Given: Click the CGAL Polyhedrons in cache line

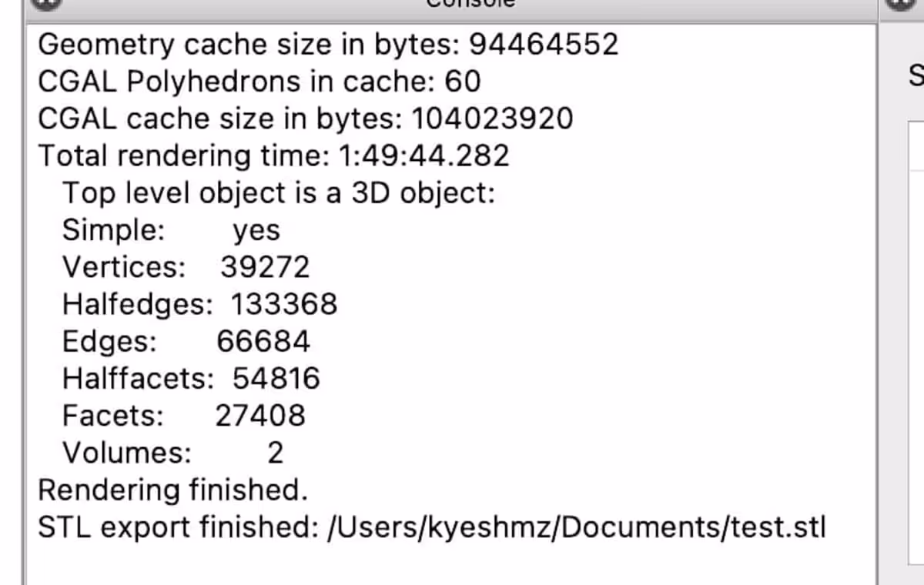Looking at the screenshot, I should click(259, 82).
